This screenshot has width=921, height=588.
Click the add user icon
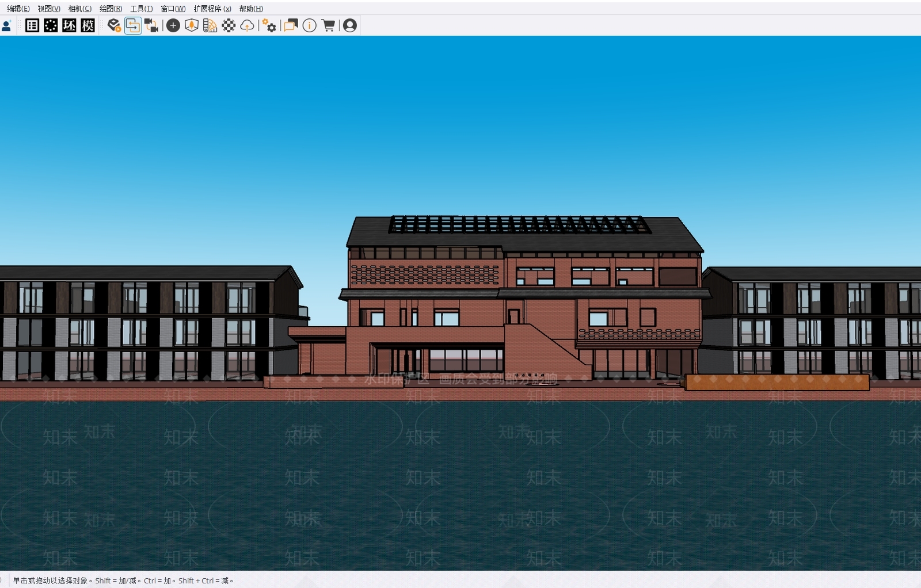pyautogui.click(x=7, y=25)
